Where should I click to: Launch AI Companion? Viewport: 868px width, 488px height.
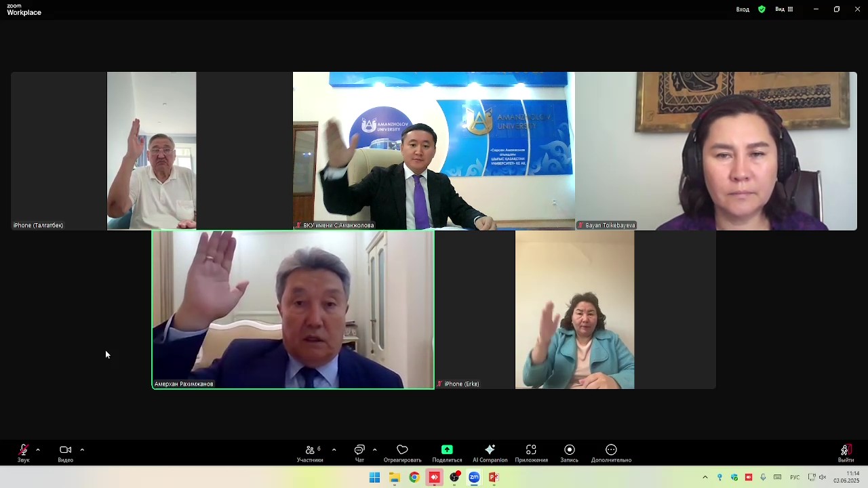click(490, 452)
